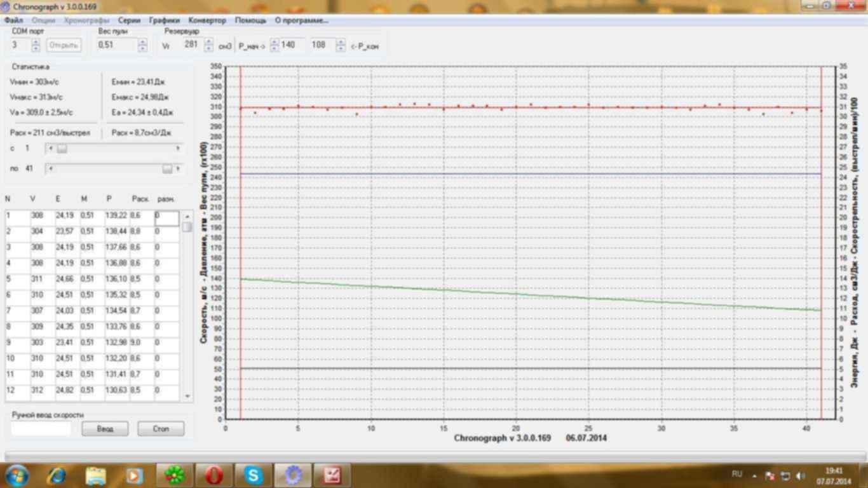Open the Графики menu

coord(164,20)
